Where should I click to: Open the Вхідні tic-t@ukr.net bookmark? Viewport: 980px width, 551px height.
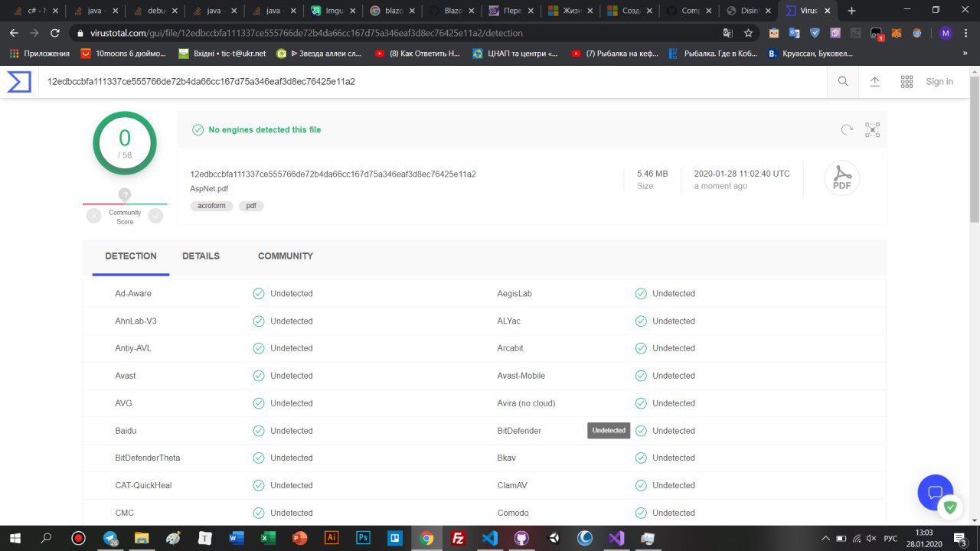(222, 54)
